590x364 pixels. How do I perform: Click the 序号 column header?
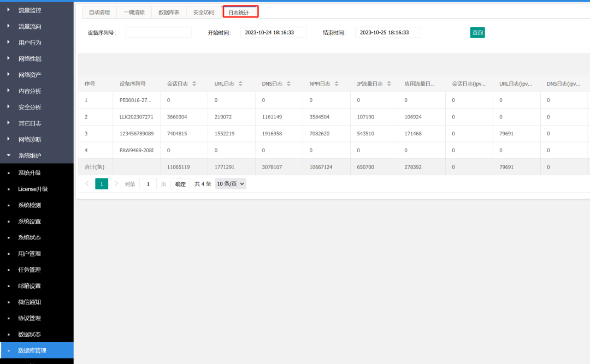(x=90, y=84)
